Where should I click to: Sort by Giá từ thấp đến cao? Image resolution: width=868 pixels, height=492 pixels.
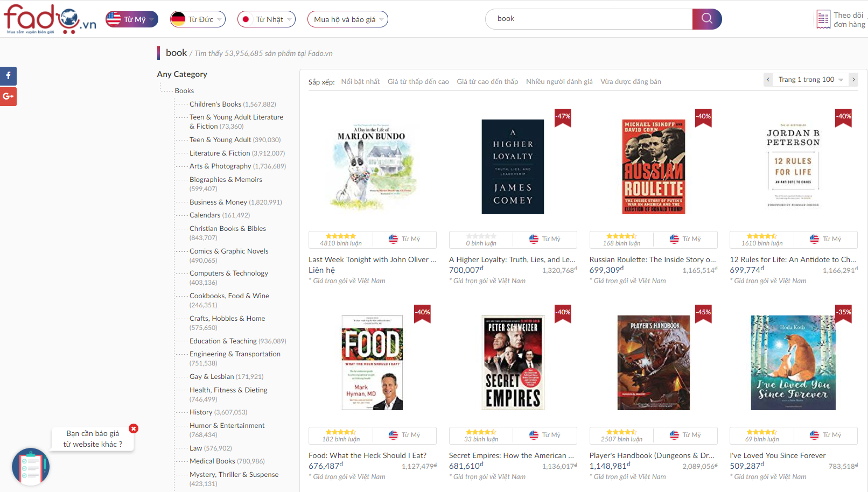click(418, 82)
